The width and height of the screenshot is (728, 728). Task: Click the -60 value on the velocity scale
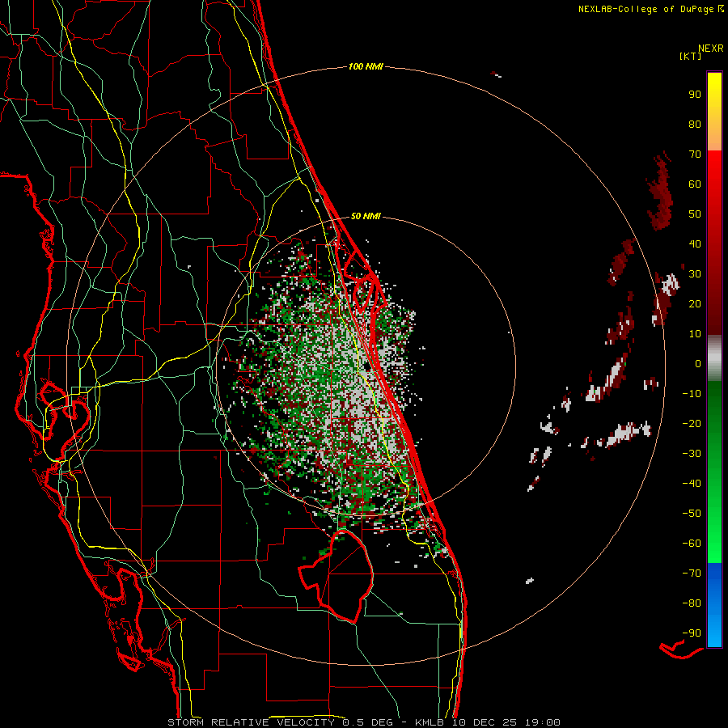point(692,544)
